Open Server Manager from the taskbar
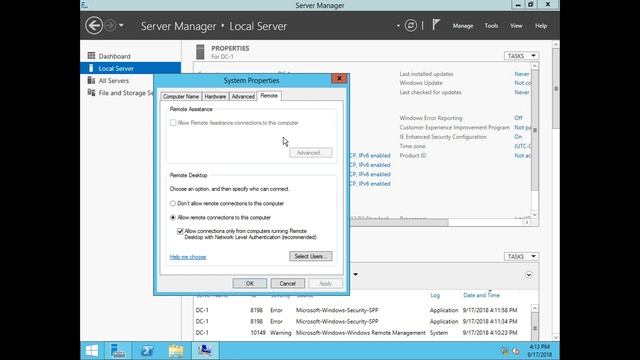This screenshot has width=640, height=360. coord(118,351)
